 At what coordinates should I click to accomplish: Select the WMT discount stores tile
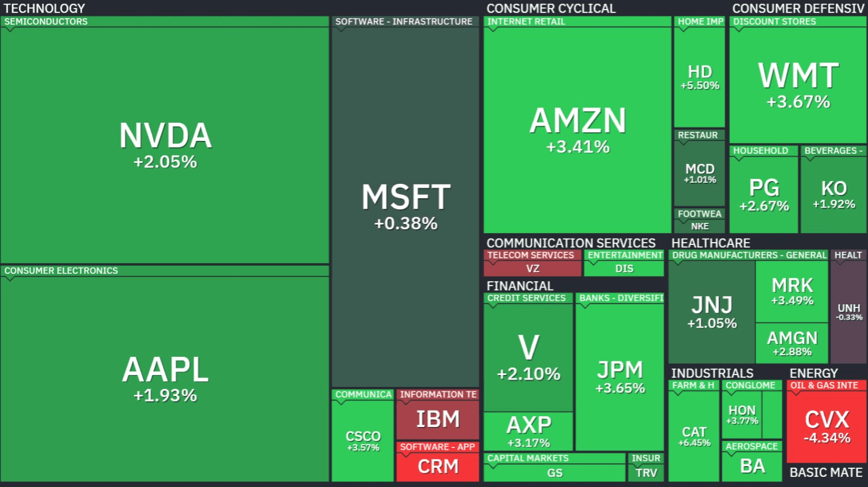click(x=798, y=85)
